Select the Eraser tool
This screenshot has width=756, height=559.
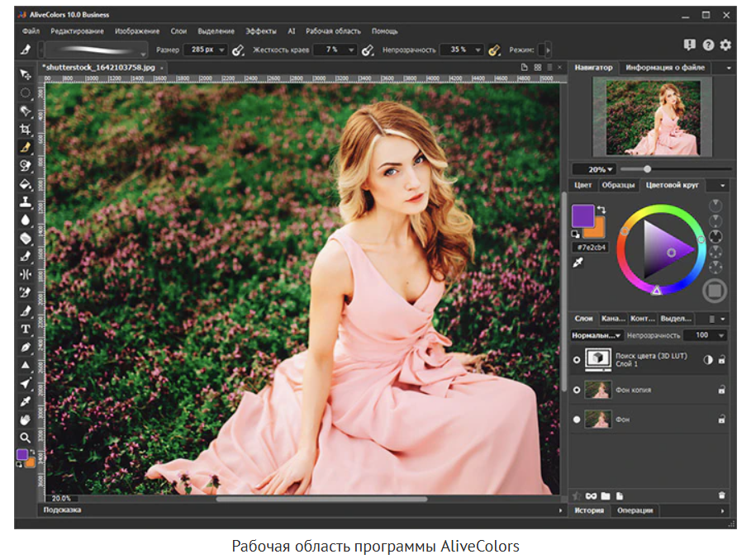[x=25, y=239]
